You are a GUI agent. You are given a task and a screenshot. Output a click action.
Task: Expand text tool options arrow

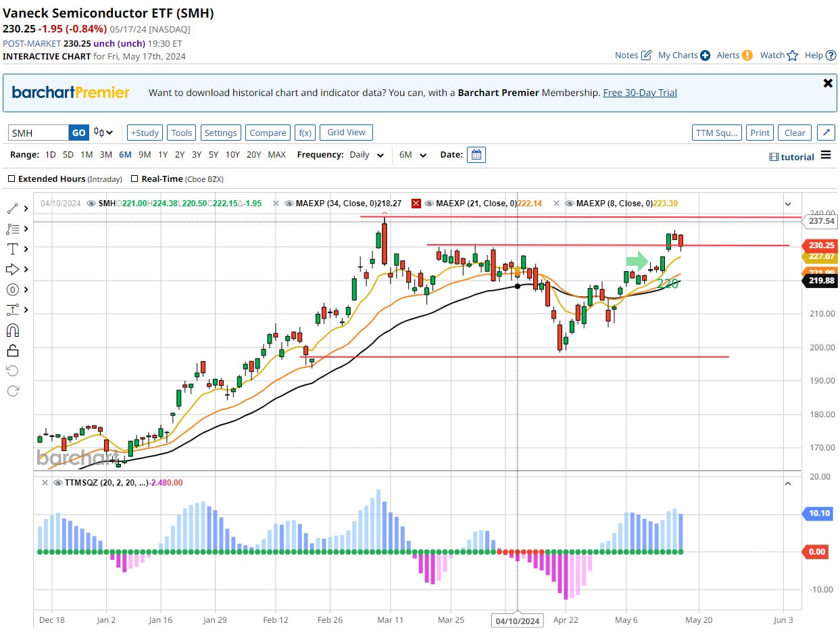pyautogui.click(x=26, y=250)
